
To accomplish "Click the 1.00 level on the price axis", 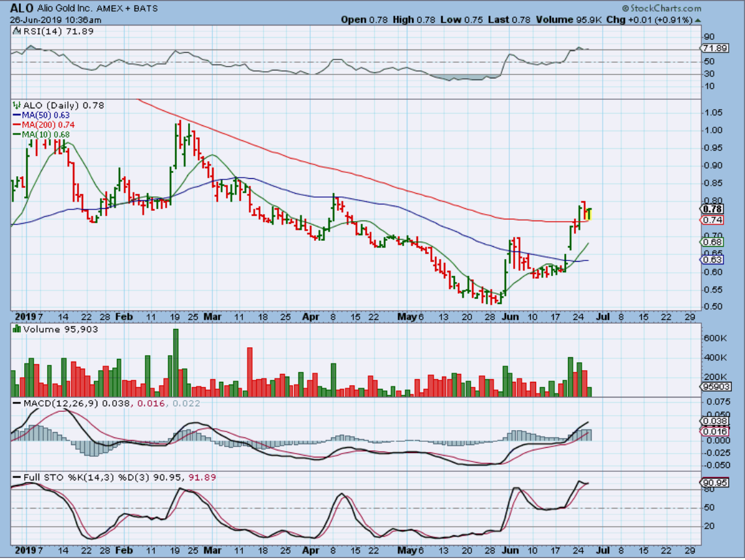I will [x=713, y=130].
